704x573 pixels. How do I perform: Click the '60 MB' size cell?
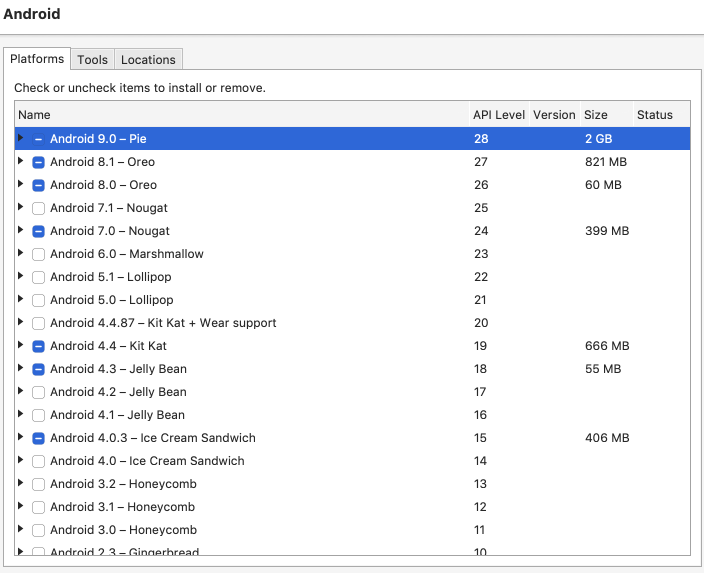pos(603,185)
